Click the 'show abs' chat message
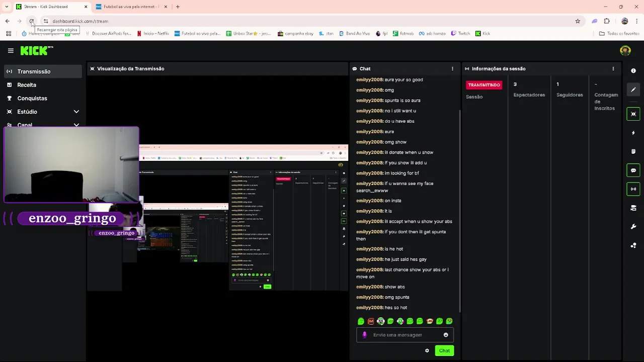Screen dimensions: 644x362 pyautogui.click(x=380, y=287)
